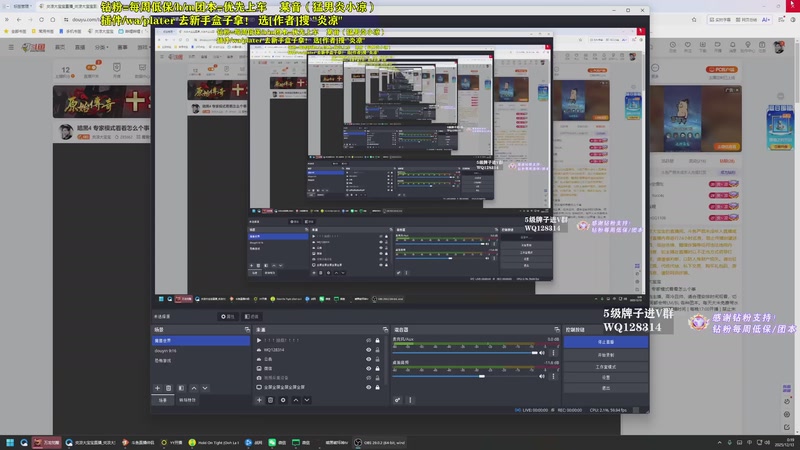Open 赛事 in Douyu navigation
The width and height of the screenshot is (800, 450).
pyautogui.click(x=122, y=47)
